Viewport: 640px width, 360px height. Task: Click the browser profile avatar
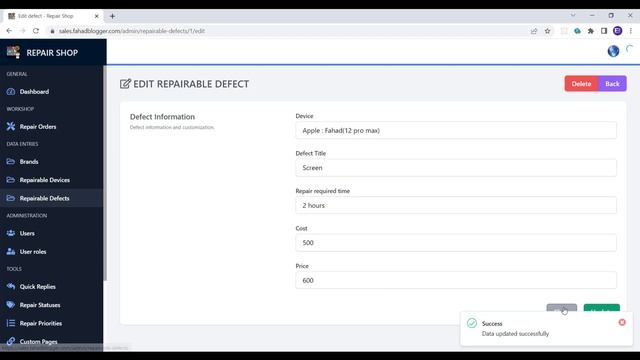click(x=618, y=31)
